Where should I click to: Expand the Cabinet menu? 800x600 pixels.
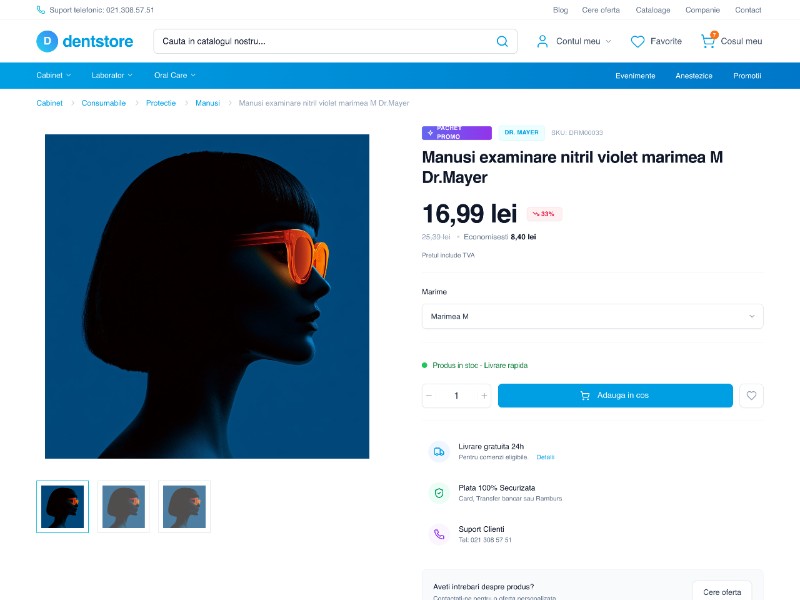(x=53, y=75)
